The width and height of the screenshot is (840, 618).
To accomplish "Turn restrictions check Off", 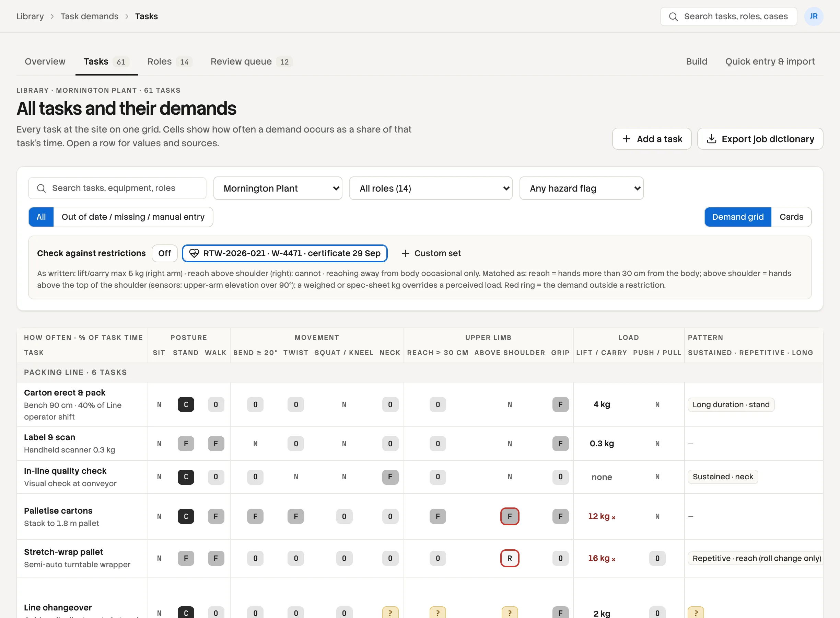I will 164,253.
